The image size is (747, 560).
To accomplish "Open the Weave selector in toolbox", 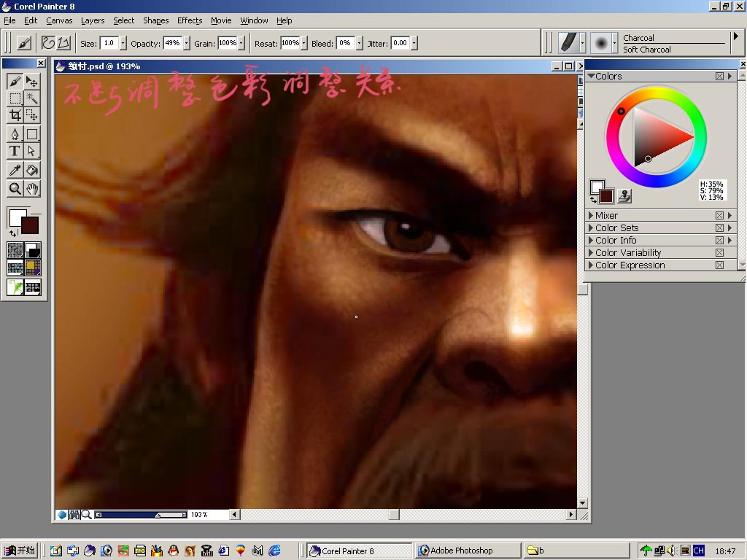I will click(33, 268).
